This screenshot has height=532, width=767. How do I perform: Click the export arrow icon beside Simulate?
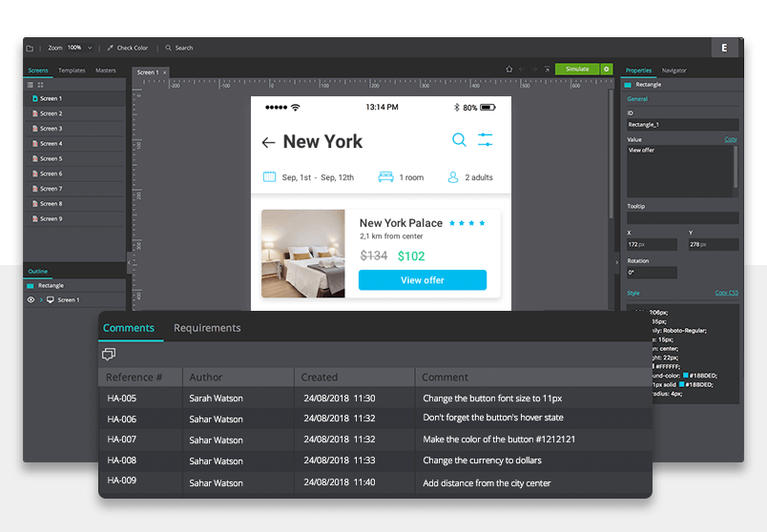547,70
